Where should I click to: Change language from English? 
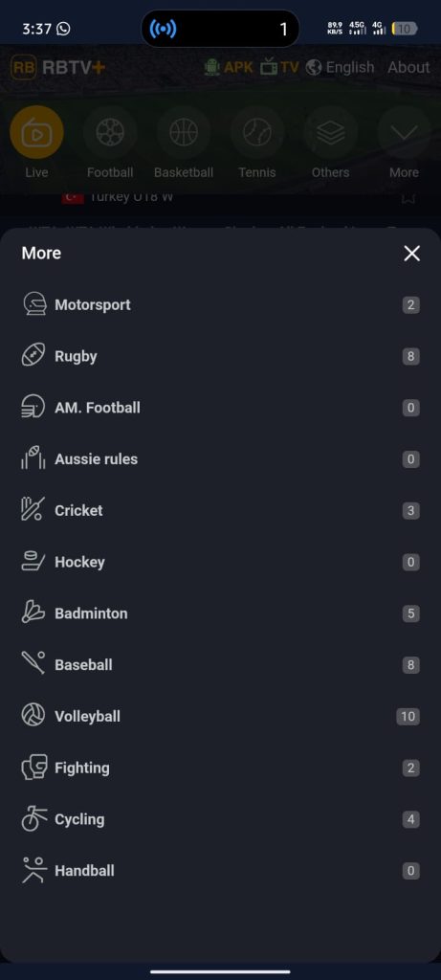(x=341, y=68)
